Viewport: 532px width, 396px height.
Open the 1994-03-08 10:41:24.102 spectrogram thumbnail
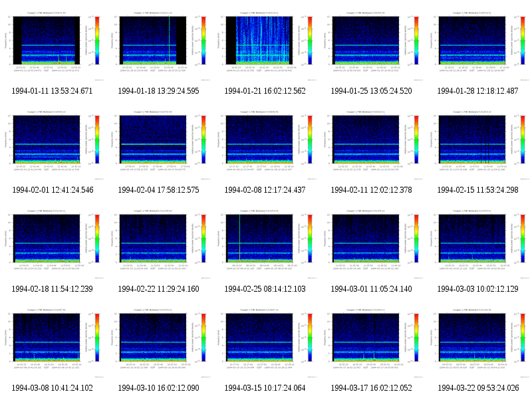click(x=52, y=344)
